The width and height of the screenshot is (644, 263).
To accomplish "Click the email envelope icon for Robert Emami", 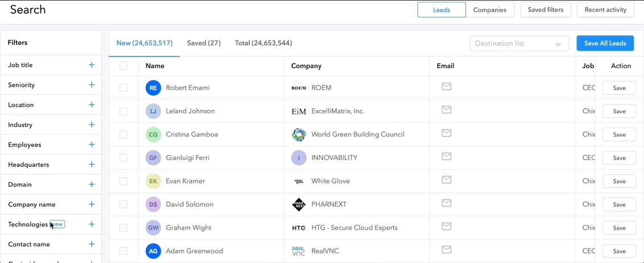I will pyautogui.click(x=447, y=87).
